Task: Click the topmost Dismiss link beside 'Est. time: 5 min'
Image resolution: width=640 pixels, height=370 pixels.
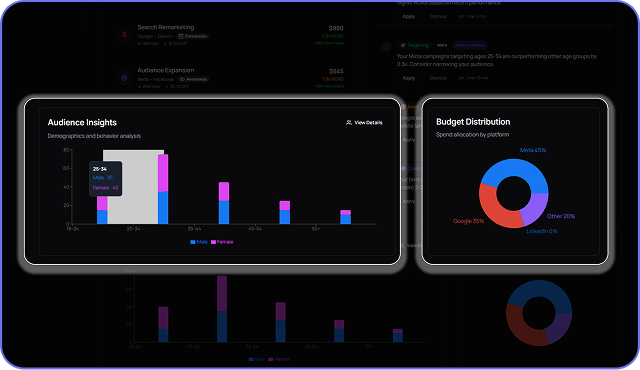Action: click(x=438, y=16)
